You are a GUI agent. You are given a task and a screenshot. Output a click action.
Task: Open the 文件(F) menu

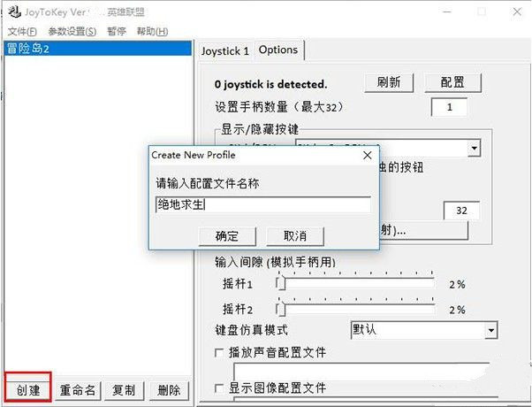[22, 32]
